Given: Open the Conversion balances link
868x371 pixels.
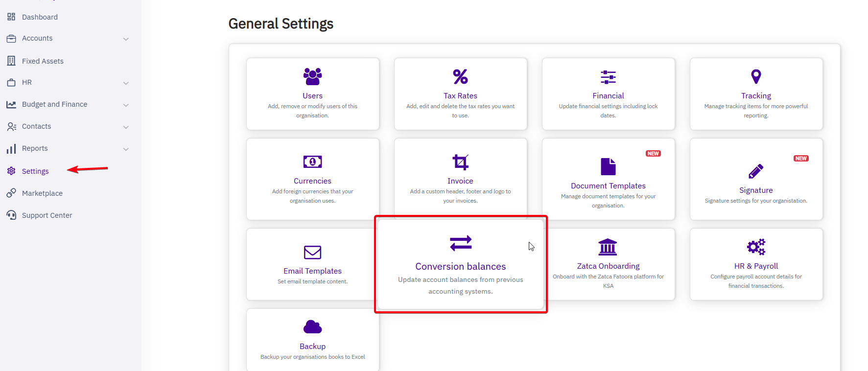Looking at the screenshot, I should point(460,266).
